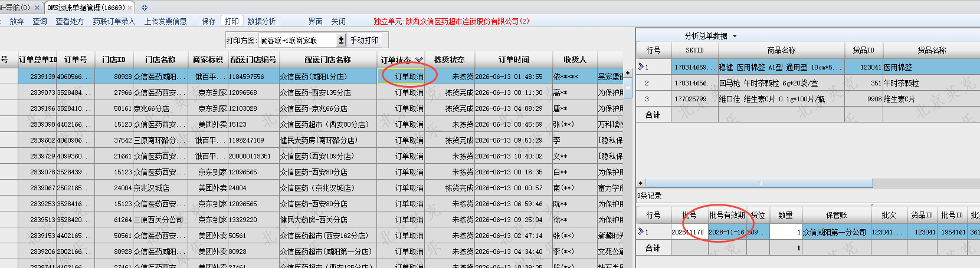Click the 配送门店编号 column header
This screenshot has width=980, height=268.
click(x=253, y=59)
